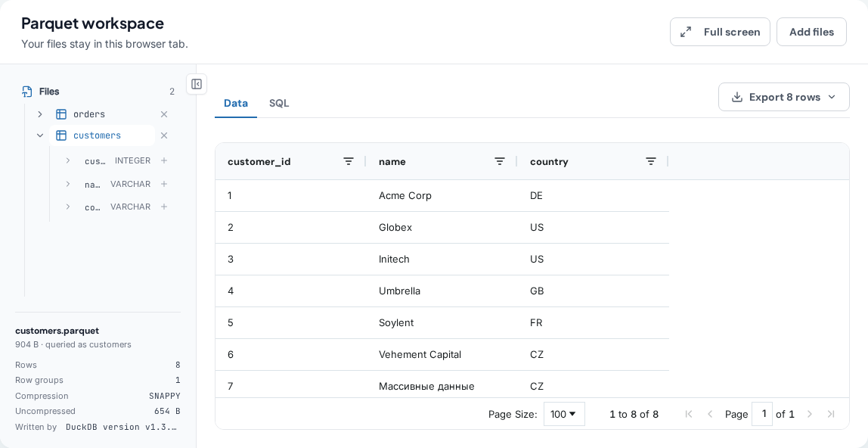Click plus icon beside the na… VARCHAR column
Image resolution: width=868 pixels, height=448 pixels.
164,184
